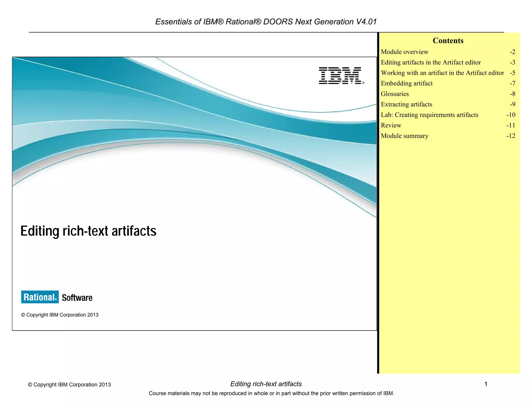Open the Module overview contents entry

pos(404,52)
